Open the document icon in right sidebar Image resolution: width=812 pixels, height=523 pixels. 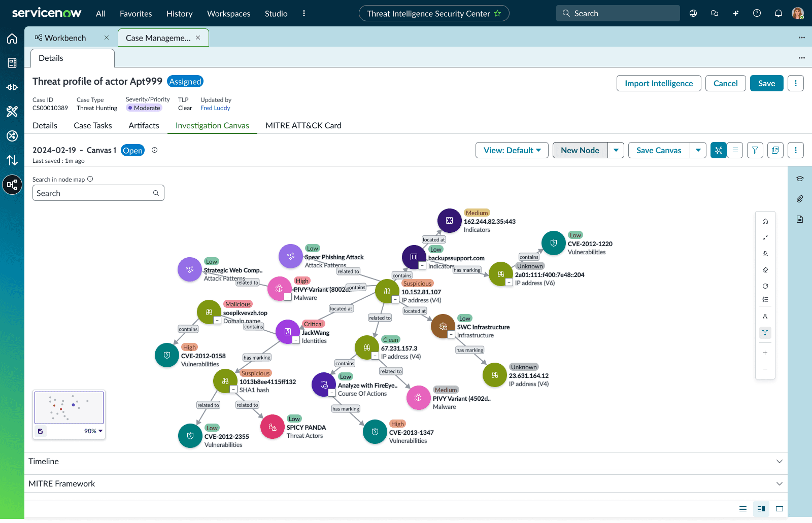[800, 219]
